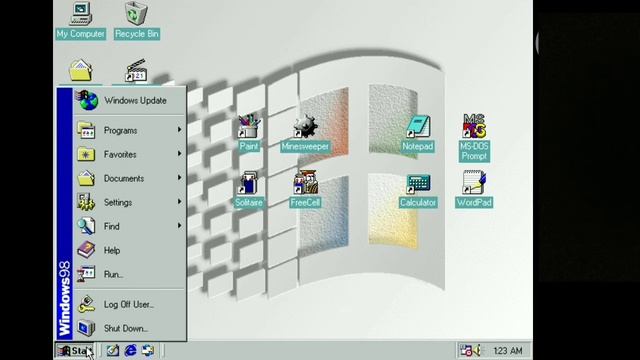Screen dimensions: 640x360
Task: Select Help from the Start menu
Action: pos(130,251)
